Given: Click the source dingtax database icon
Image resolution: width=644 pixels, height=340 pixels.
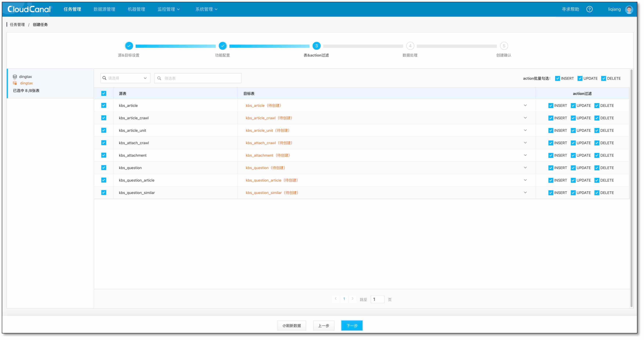Looking at the screenshot, I should coord(15,77).
